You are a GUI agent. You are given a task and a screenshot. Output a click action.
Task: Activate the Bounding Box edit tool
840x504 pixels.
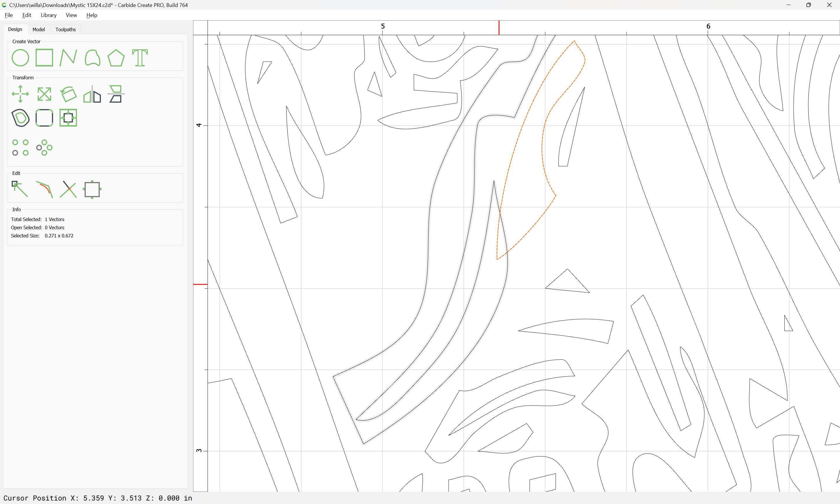tap(92, 190)
